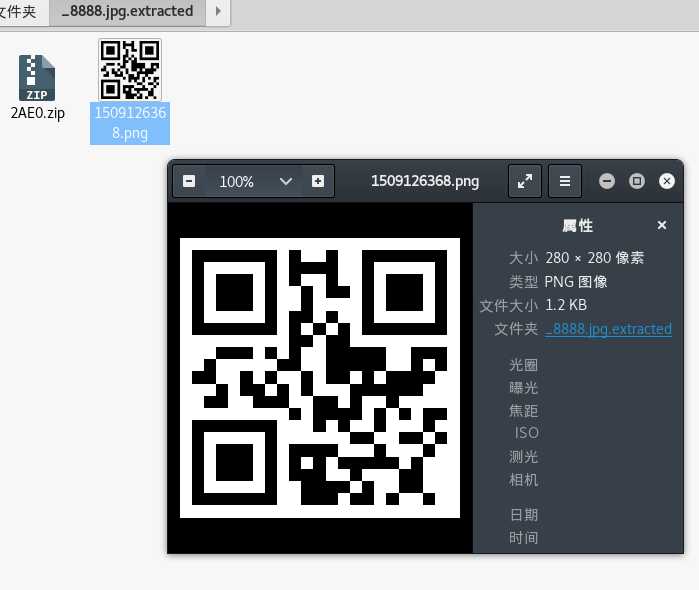Open the image viewer hamburger menu
This screenshot has height=590, width=699.
565,182
